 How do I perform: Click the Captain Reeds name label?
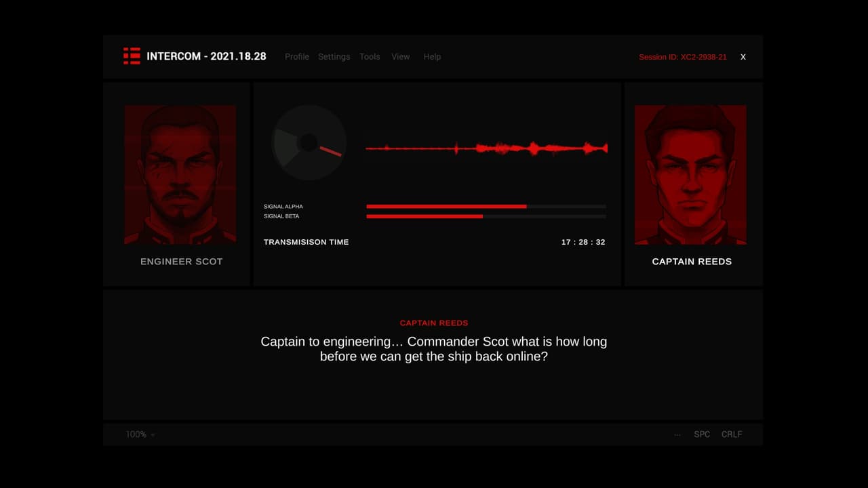point(692,262)
